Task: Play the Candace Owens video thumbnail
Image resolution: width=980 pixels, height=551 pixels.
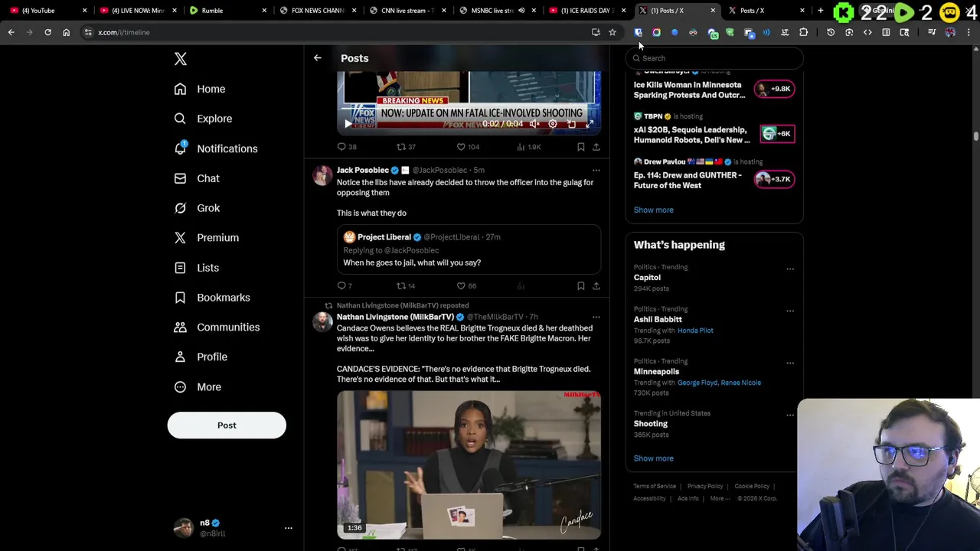Action: [x=469, y=465]
